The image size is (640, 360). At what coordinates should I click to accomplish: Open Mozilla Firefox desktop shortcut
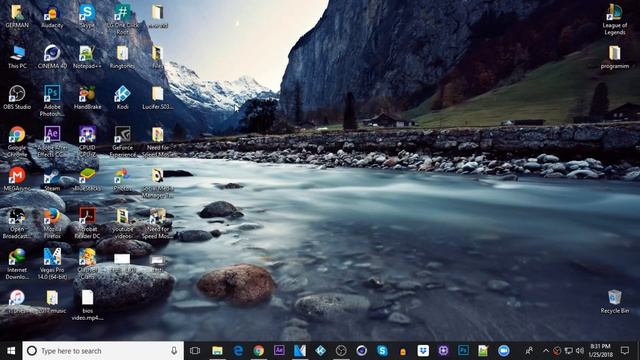[x=52, y=223]
